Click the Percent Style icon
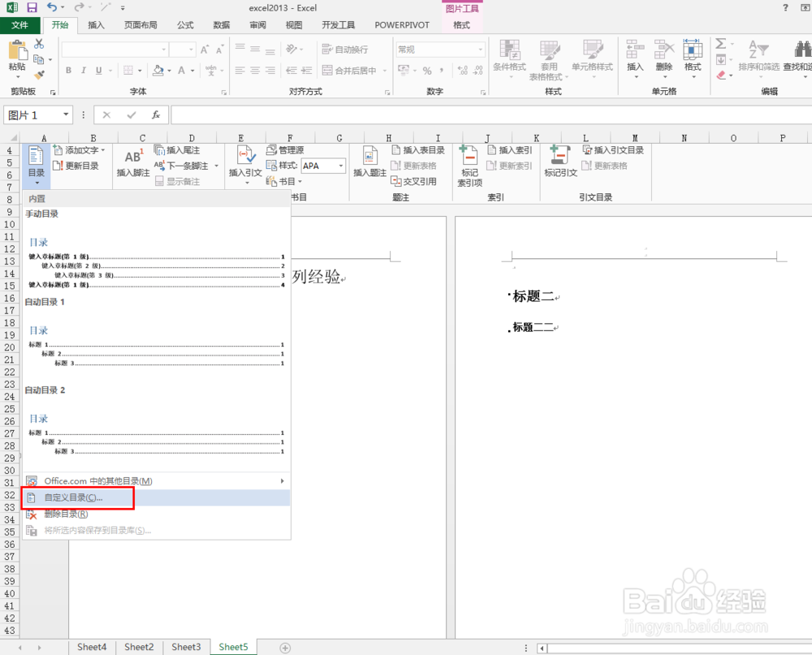This screenshot has width=812, height=655. tap(427, 71)
